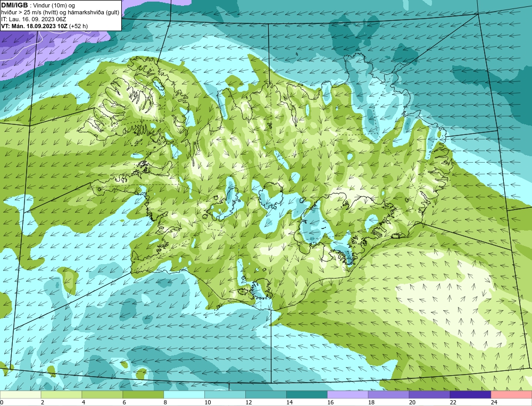Click the legend label '4'
532x406 pixels.
(84, 402)
